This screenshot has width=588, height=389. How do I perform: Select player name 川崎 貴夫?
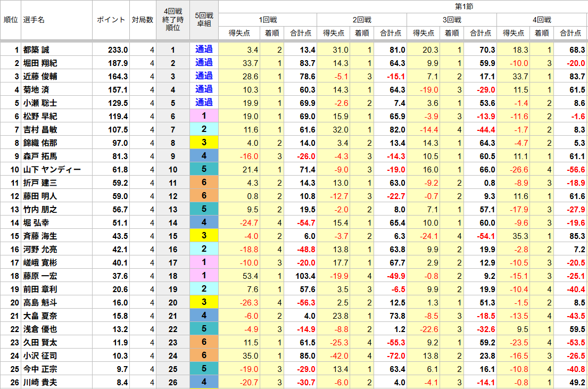pyautogui.click(x=40, y=383)
